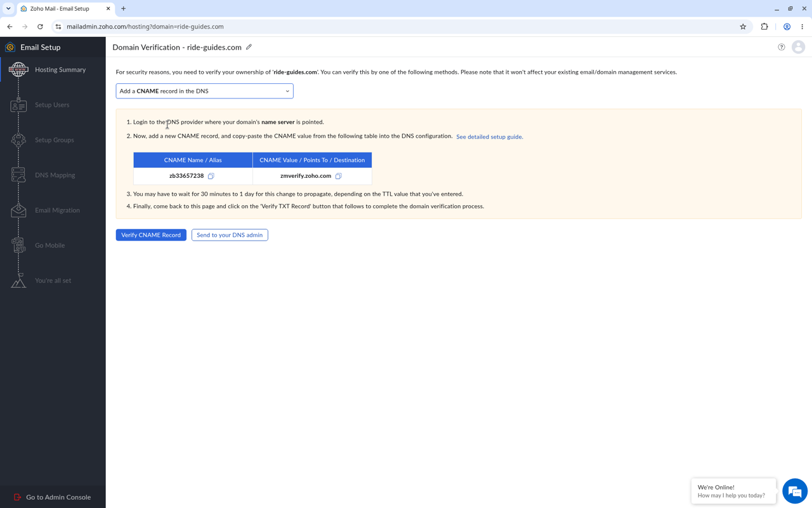Open the You're all set step

[x=53, y=281]
